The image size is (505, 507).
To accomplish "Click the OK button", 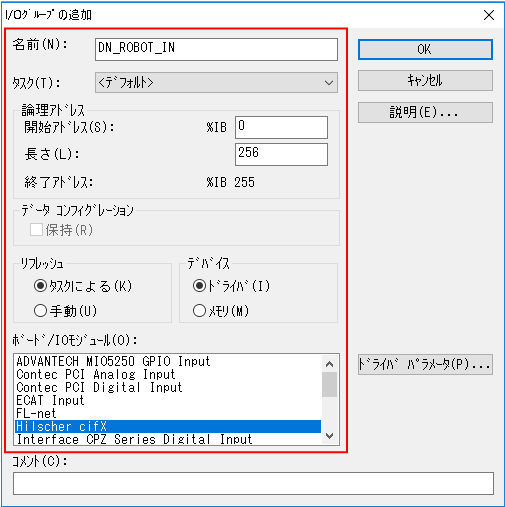I will point(425,50).
